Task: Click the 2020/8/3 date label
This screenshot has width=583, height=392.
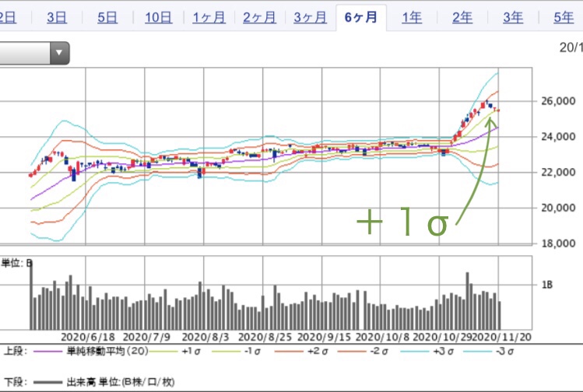Action: click(205, 338)
